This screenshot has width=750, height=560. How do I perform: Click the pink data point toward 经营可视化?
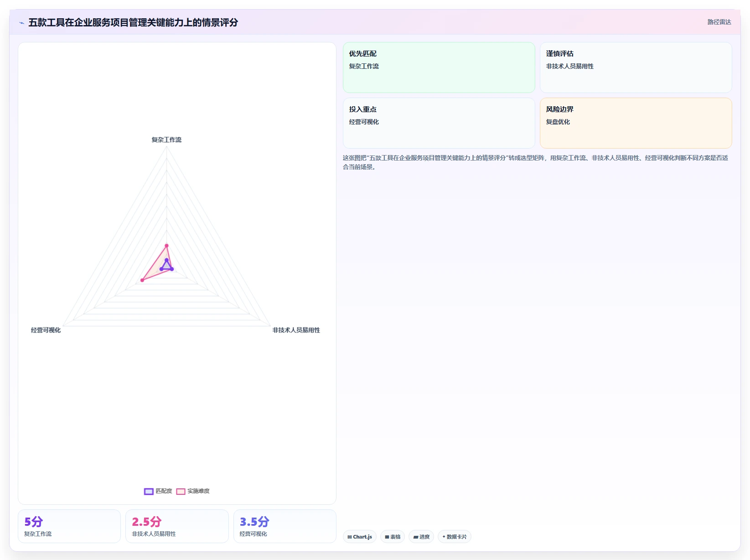pyautogui.click(x=142, y=280)
